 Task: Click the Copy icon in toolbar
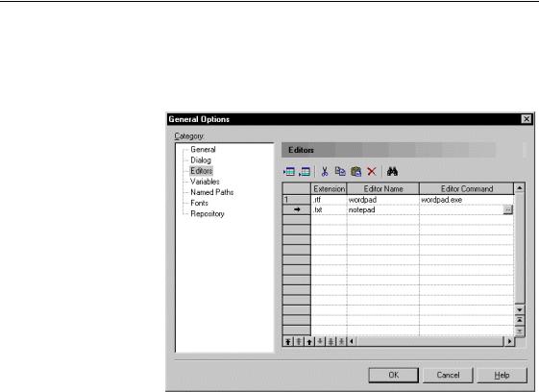[340, 171]
